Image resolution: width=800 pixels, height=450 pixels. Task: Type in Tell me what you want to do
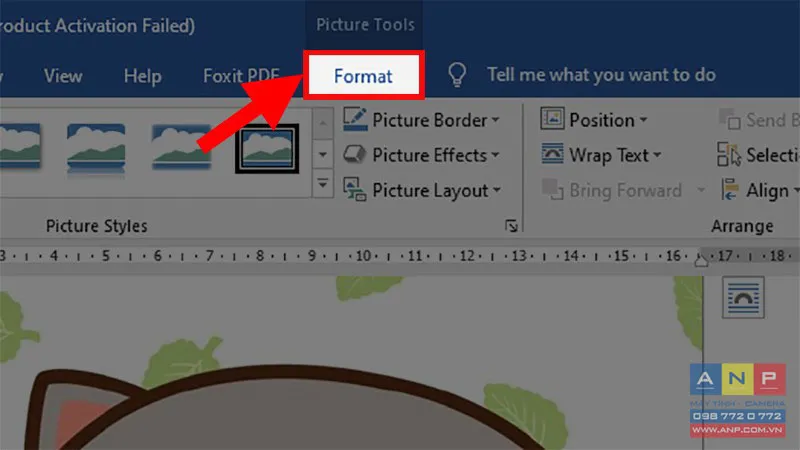[x=600, y=75]
